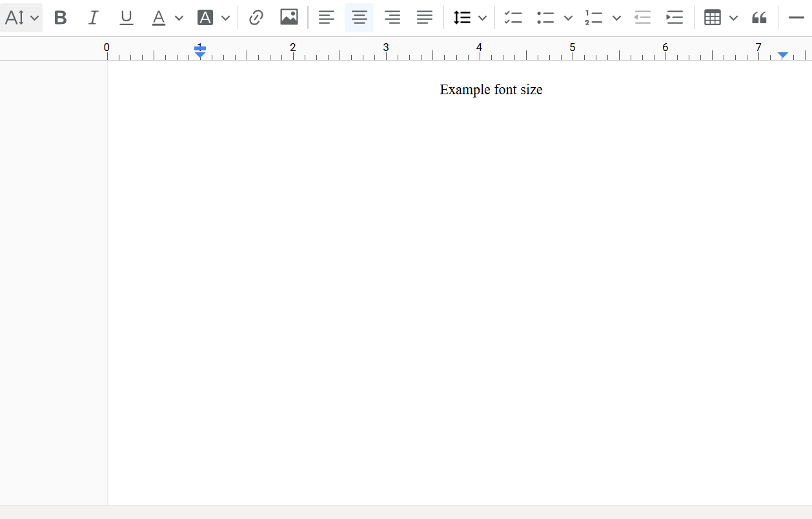812x519 pixels.
Task: Insert a numbered list
Action: (x=594, y=18)
